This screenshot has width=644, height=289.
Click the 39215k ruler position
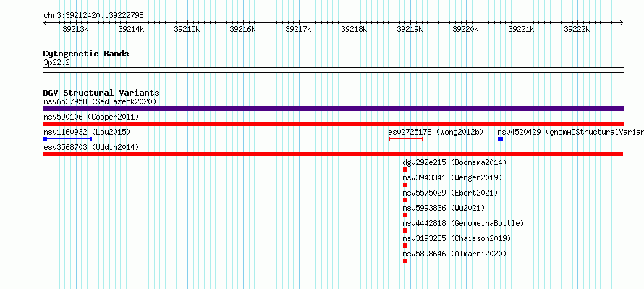(187, 29)
